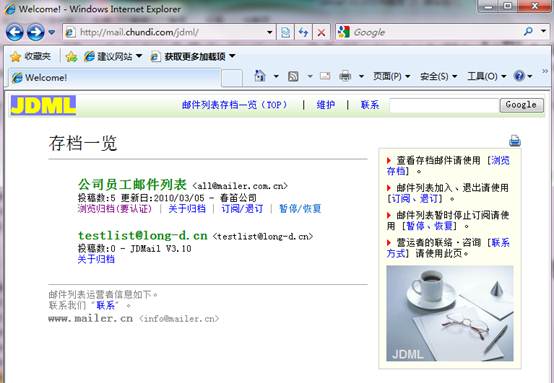Open the 工具(O) menu
Image resolution: width=554 pixels, height=383 pixels.
[x=487, y=76]
